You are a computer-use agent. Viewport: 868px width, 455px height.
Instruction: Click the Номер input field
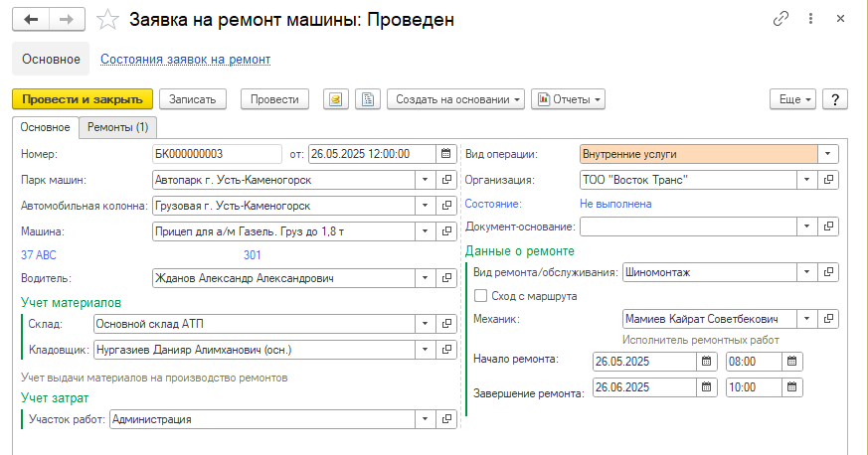click(217, 154)
